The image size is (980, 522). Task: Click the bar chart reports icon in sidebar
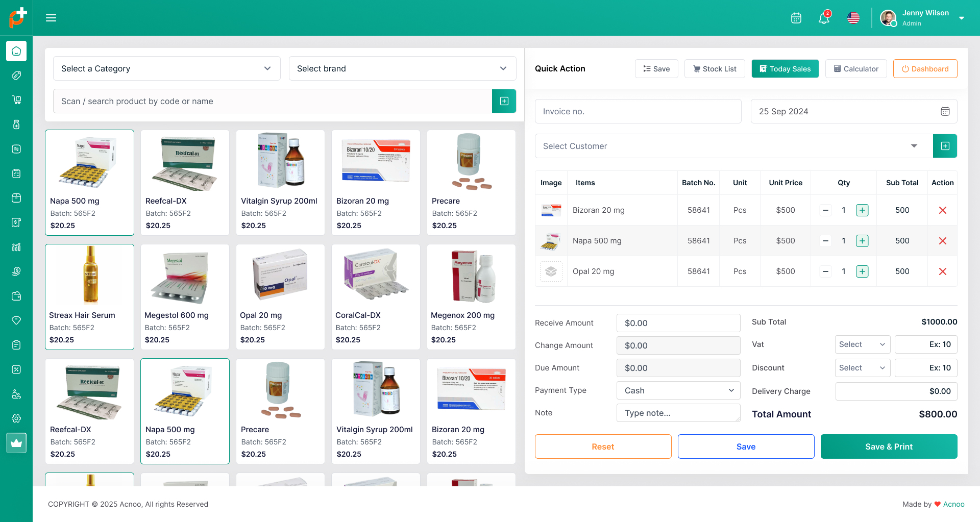click(x=16, y=246)
